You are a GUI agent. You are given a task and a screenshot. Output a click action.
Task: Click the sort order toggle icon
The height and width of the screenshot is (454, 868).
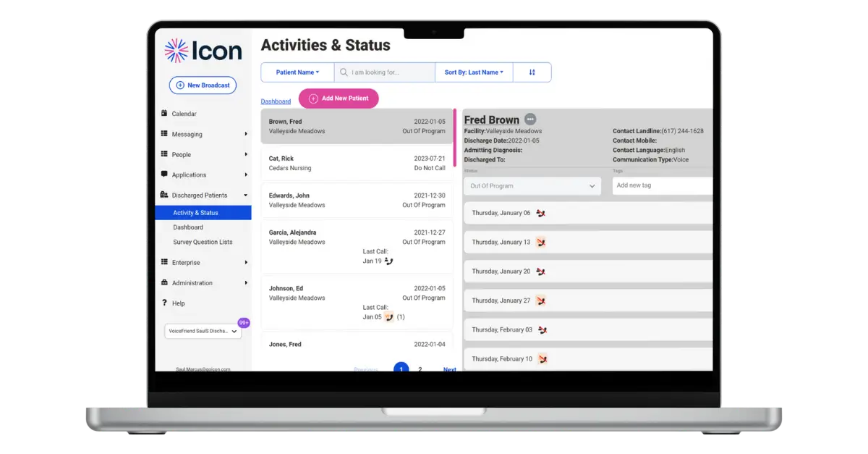532,72
